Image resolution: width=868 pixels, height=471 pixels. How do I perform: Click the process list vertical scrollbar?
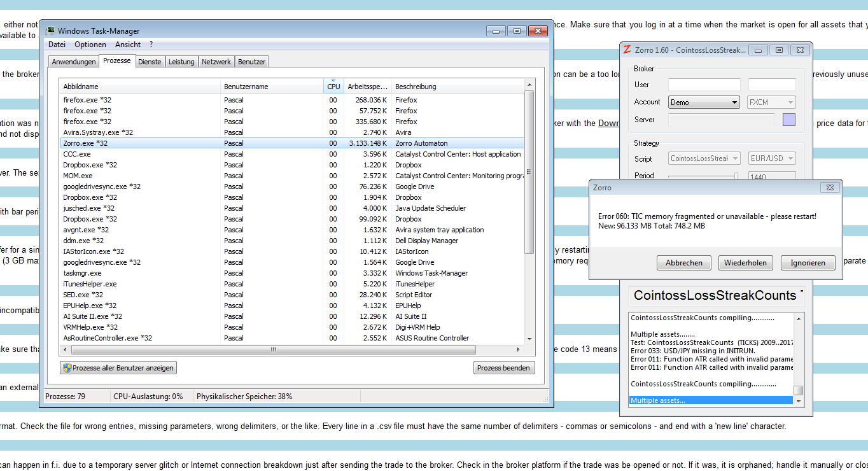[x=529, y=172]
